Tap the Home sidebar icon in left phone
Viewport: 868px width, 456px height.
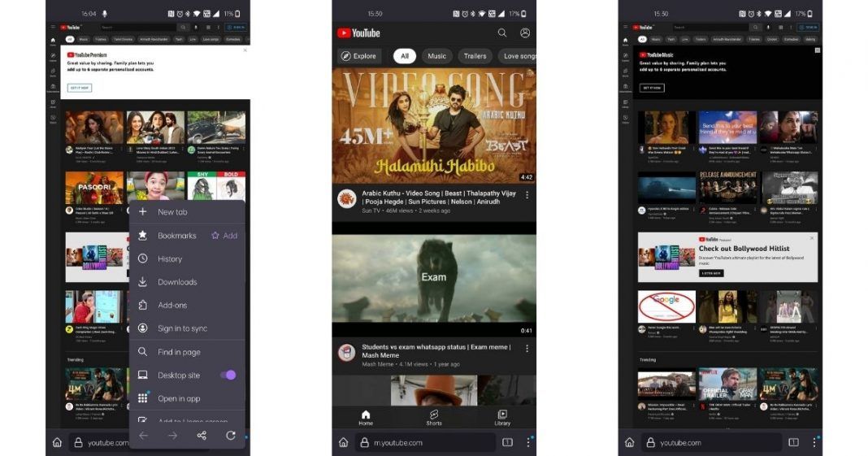coord(53,41)
